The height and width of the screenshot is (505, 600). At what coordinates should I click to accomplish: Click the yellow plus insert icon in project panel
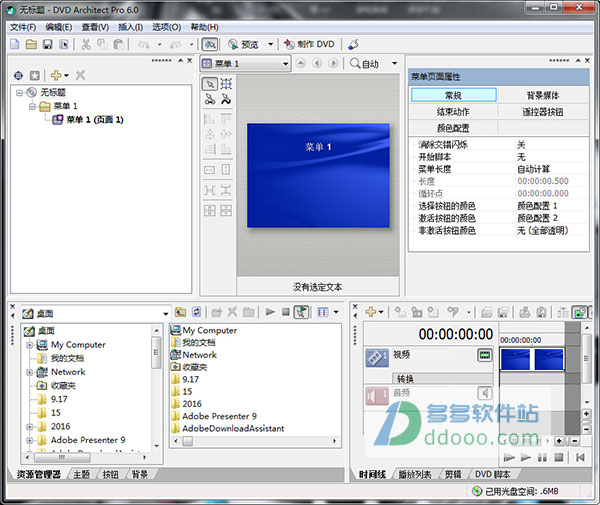pyautogui.click(x=56, y=75)
